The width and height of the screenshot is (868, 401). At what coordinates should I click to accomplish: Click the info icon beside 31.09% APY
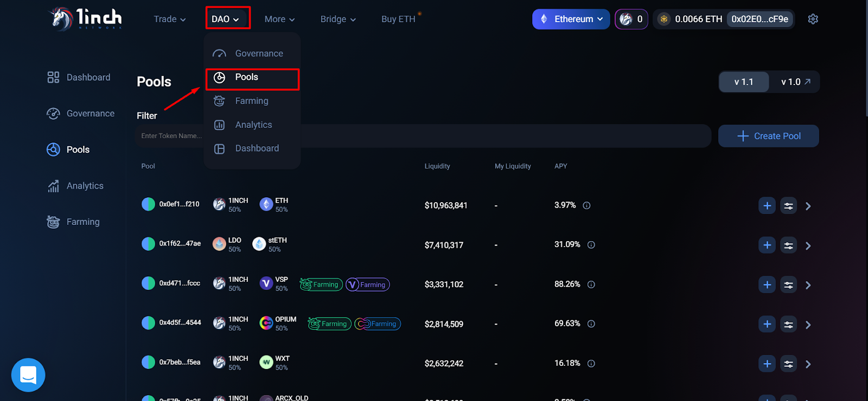point(591,245)
